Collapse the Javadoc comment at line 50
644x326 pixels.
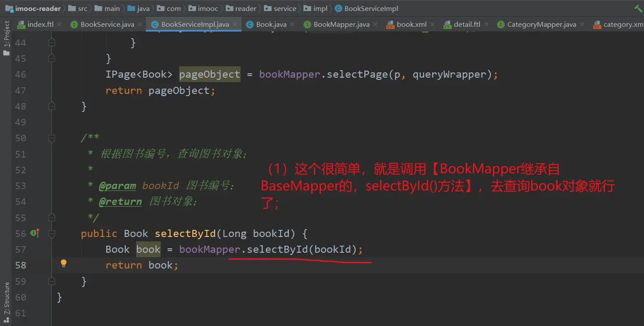coord(52,138)
